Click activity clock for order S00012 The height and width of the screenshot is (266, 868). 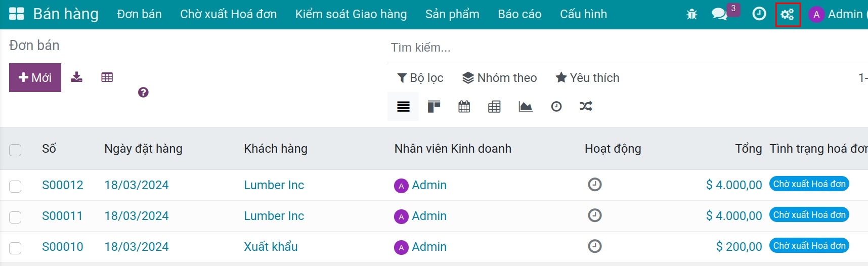pyautogui.click(x=595, y=185)
